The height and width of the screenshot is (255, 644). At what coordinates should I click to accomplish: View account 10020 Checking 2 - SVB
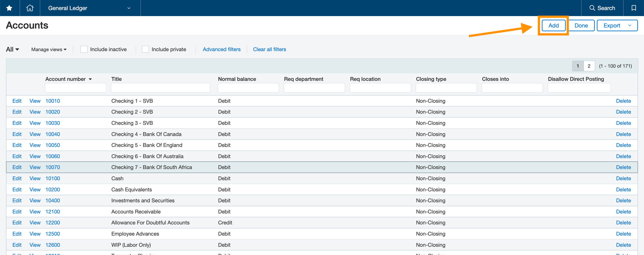[35, 112]
